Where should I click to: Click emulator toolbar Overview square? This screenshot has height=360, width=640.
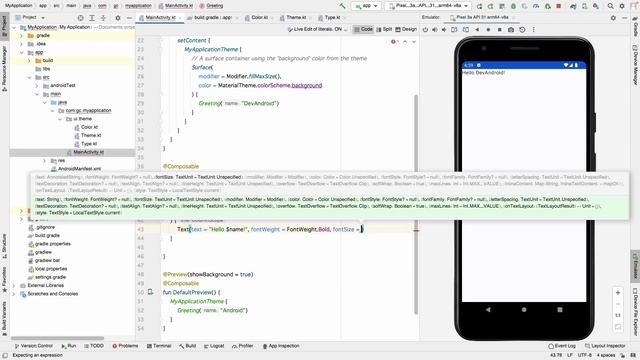499,30
